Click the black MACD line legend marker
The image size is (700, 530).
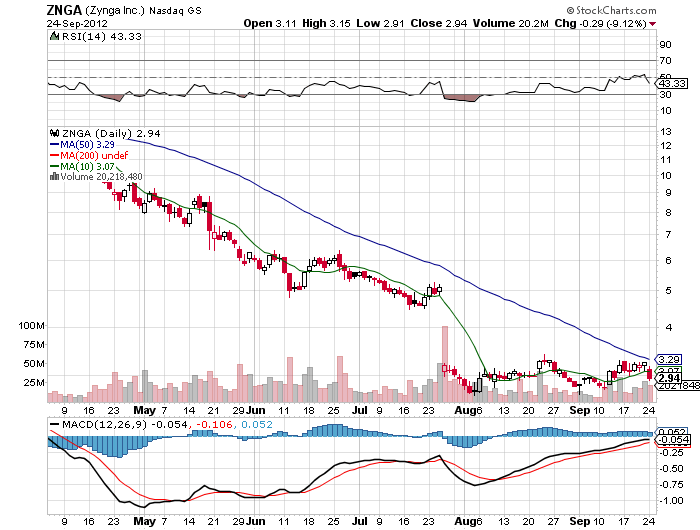tap(54, 424)
